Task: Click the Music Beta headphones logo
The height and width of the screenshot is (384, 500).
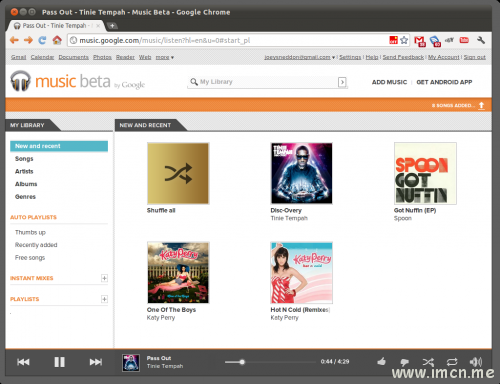Action: [x=20, y=81]
